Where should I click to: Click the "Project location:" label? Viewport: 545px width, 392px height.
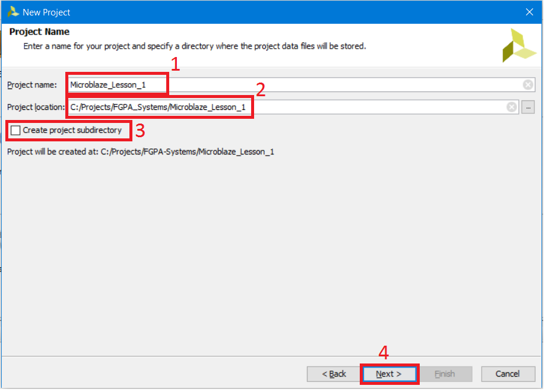pyautogui.click(x=35, y=107)
